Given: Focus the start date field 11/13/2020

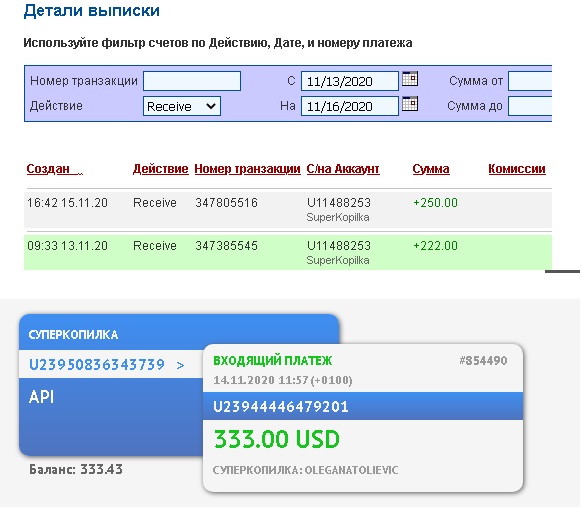Looking at the screenshot, I should (350, 81).
